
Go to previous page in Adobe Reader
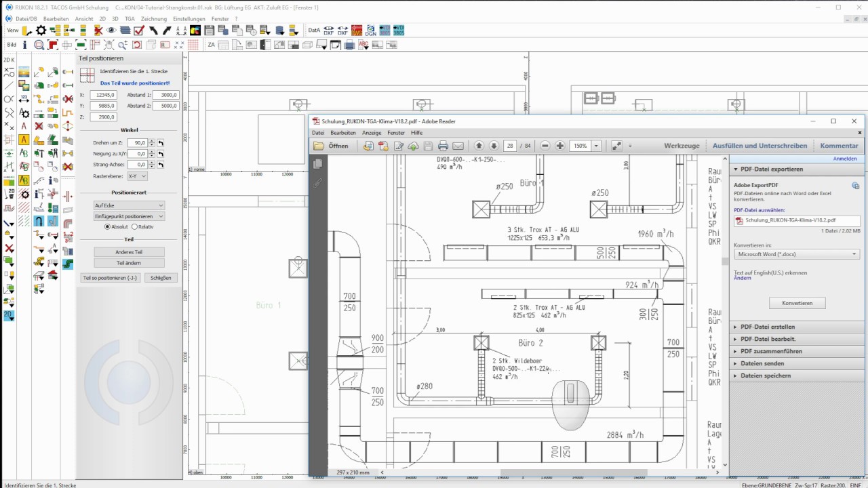point(479,146)
